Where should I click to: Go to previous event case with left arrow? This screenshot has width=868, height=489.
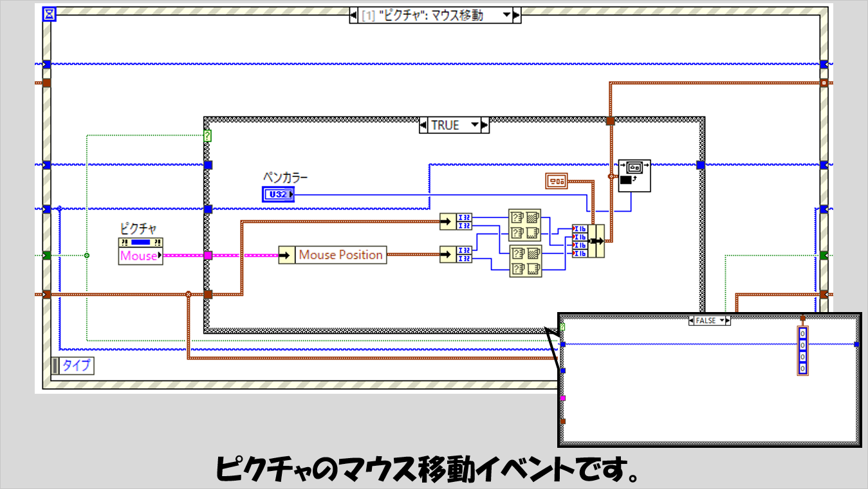(x=354, y=15)
